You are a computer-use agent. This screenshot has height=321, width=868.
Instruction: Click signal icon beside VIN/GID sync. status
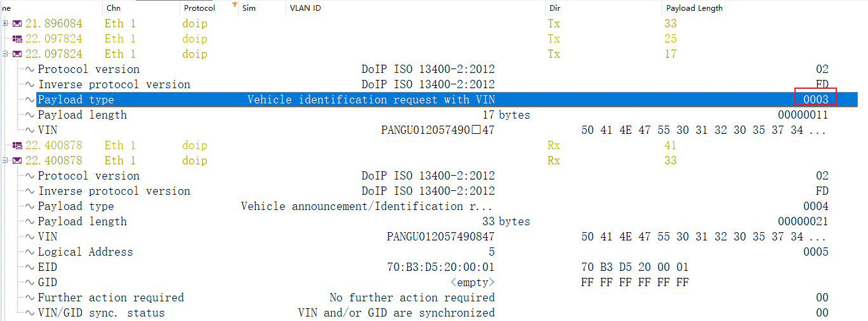tap(30, 313)
